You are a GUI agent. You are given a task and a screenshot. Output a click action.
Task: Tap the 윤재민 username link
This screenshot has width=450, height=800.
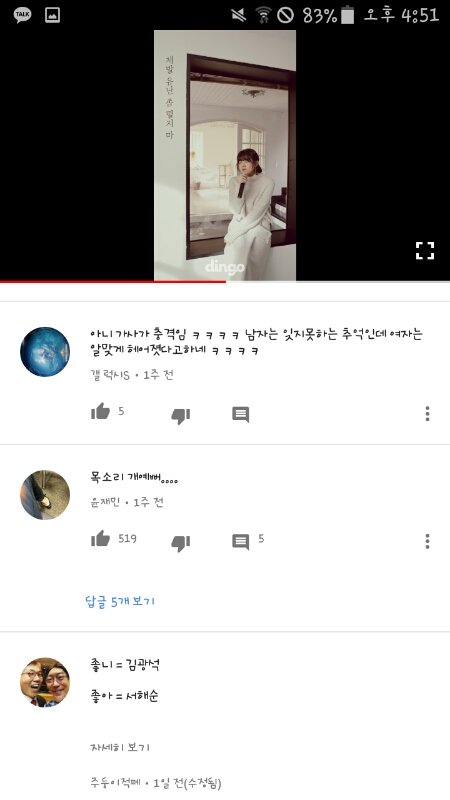click(105, 503)
